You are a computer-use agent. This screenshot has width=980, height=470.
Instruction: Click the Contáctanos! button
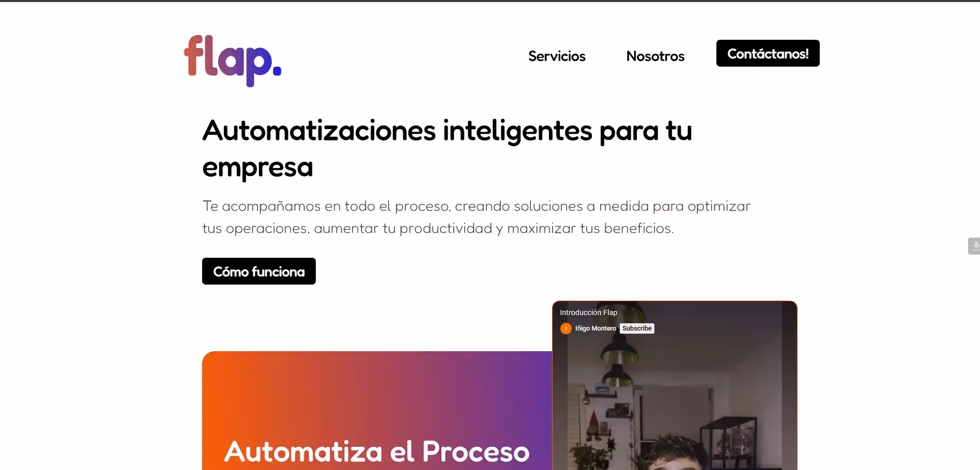(768, 53)
